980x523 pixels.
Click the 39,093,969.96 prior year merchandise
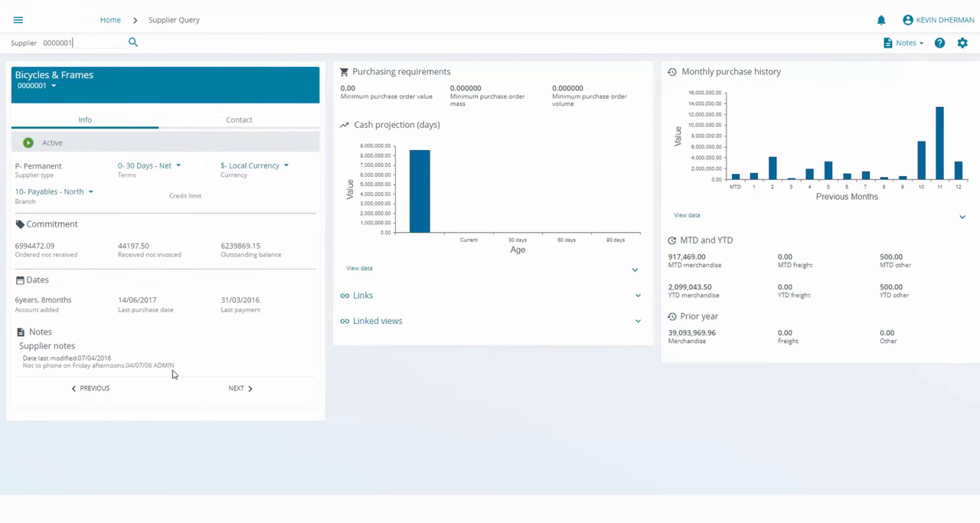click(x=691, y=333)
